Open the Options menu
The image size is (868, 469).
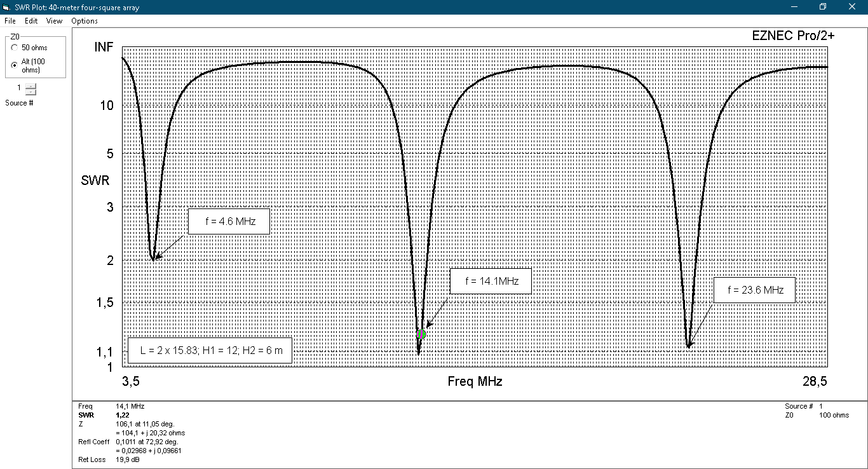85,21
